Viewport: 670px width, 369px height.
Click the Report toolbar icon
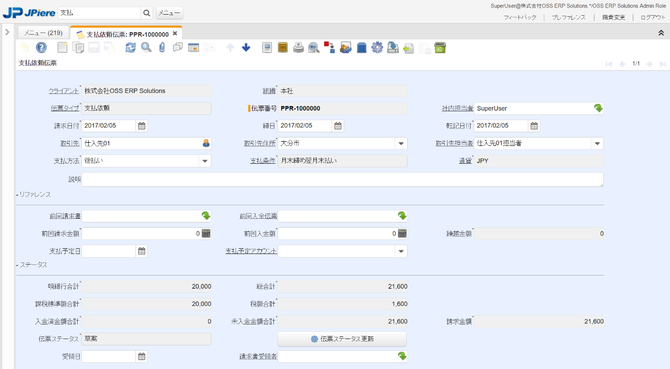pyautogui.click(x=267, y=47)
